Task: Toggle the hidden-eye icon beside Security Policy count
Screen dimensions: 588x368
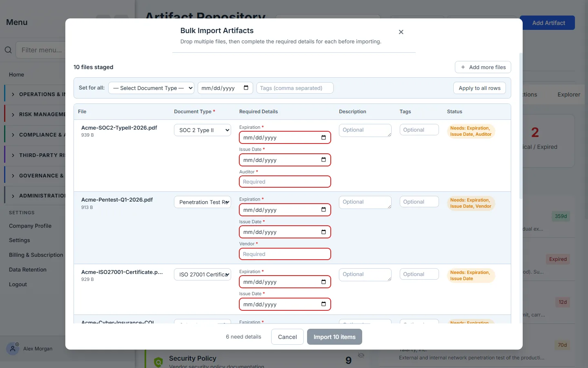Action: pyautogui.click(x=361, y=355)
